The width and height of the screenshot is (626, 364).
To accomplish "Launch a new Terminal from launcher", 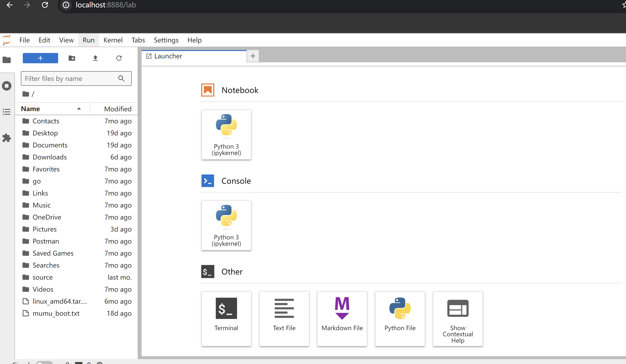I will [x=226, y=319].
